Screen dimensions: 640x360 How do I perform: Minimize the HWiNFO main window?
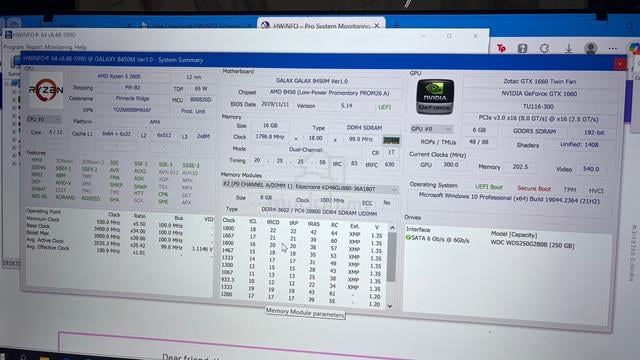(423, 36)
